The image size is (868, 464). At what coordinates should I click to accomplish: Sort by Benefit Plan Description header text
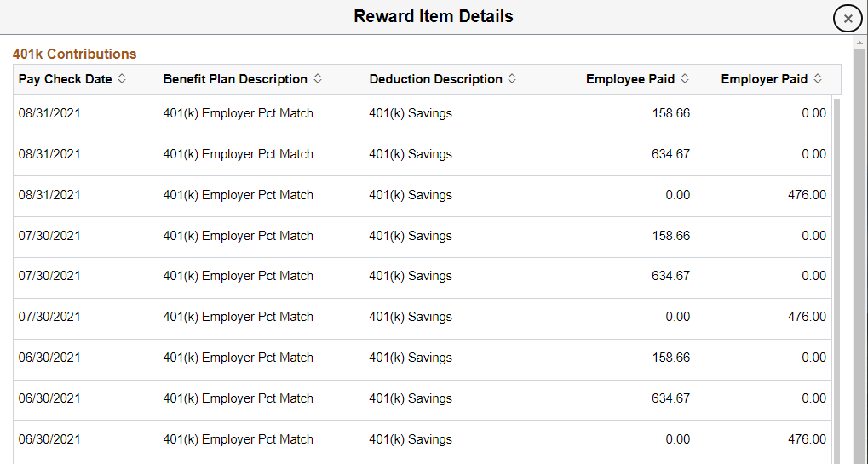pyautogui.click(x=235, y=79)
